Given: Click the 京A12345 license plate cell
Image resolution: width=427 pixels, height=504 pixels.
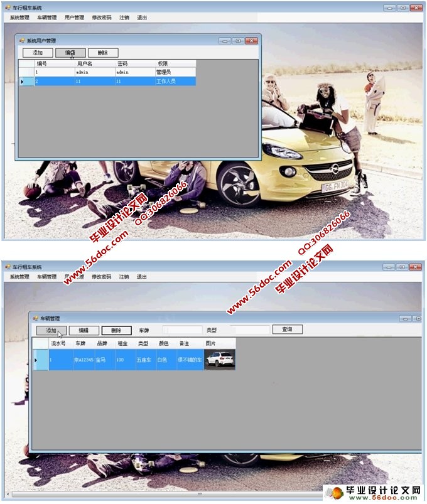Looking at the screenshot, I should pyautogui.click(x=84, y=360).
